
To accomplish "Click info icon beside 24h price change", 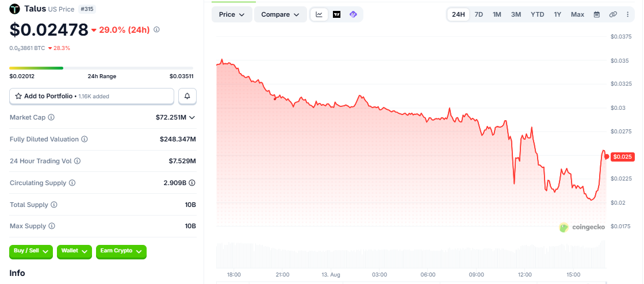I will [156, 29].
